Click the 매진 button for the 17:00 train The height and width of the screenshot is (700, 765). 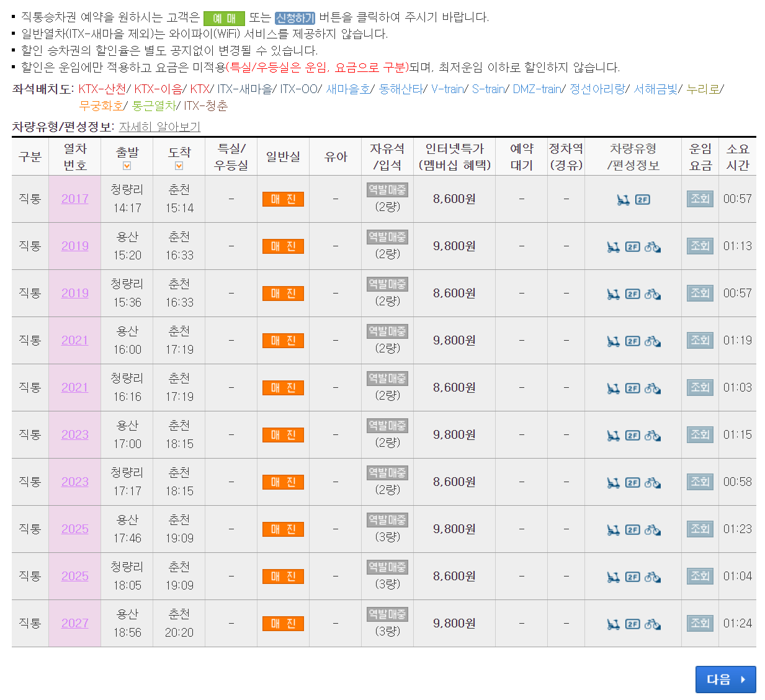[x=283, y=435]
